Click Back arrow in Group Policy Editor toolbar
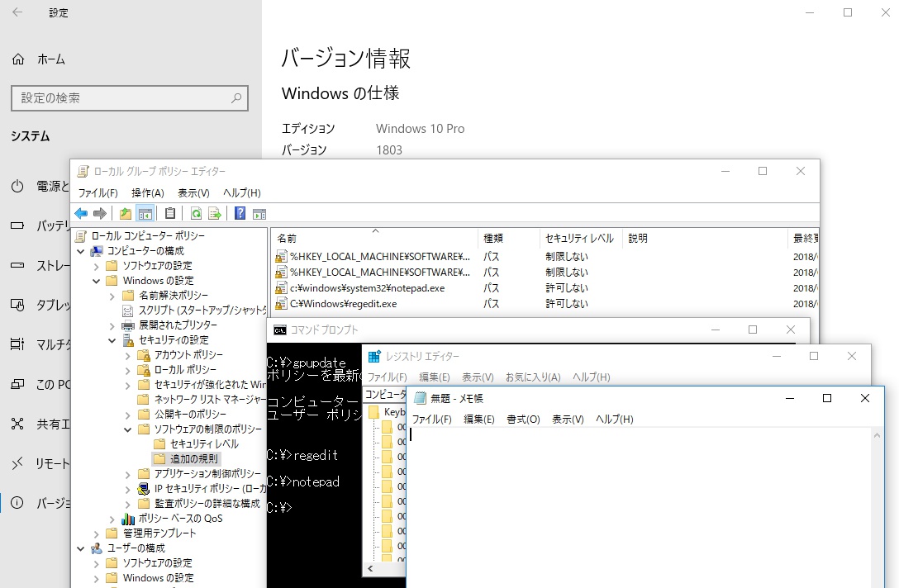This screenshot has height=588, width=899. (x=82, y=214)
